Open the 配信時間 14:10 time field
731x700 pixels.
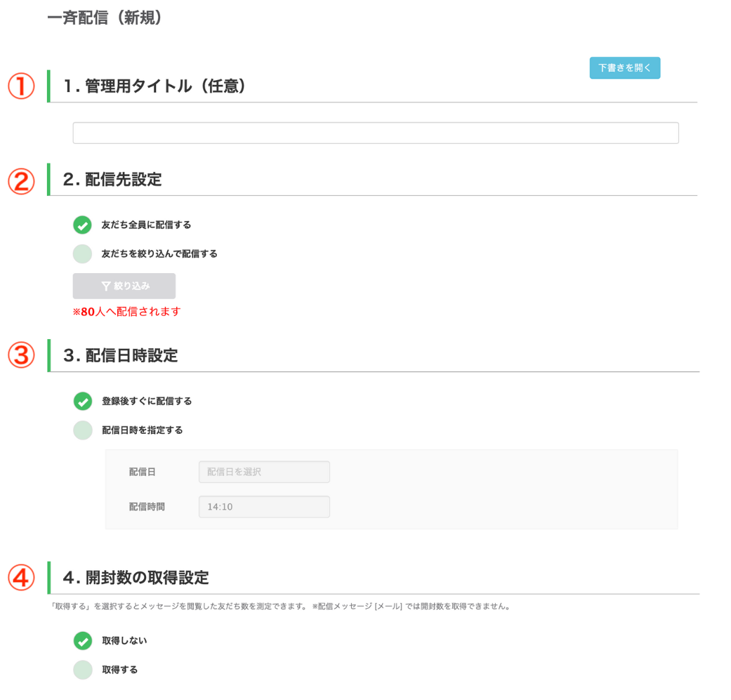[264, 507]
